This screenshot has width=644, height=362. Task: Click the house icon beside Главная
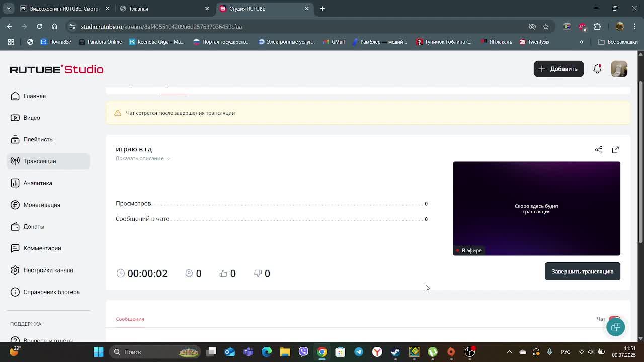(15, 96)
